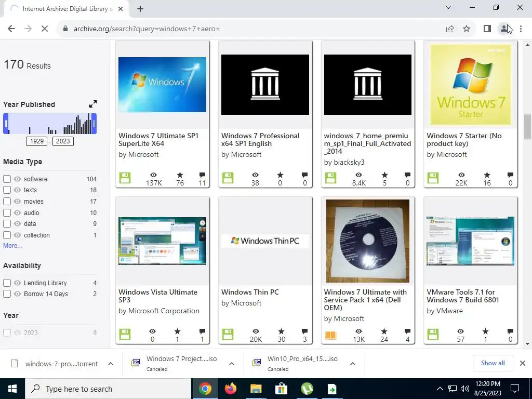
Task: Open the Dell OEM disc thumbnail image
Action: pos(368,241)
